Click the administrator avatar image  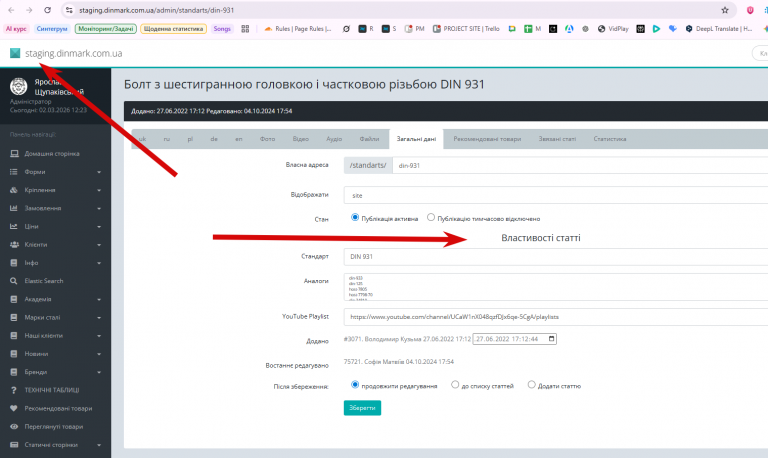pos(19,87)
